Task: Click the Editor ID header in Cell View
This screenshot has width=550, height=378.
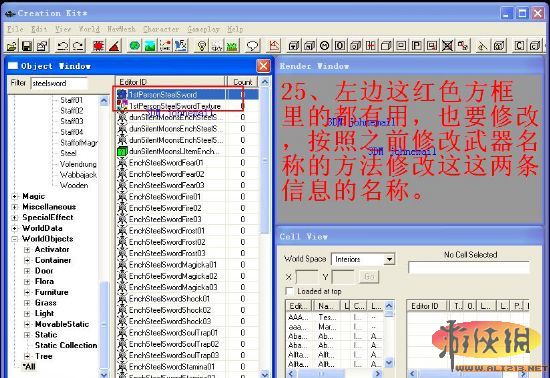Action: (x=428, y=306)
